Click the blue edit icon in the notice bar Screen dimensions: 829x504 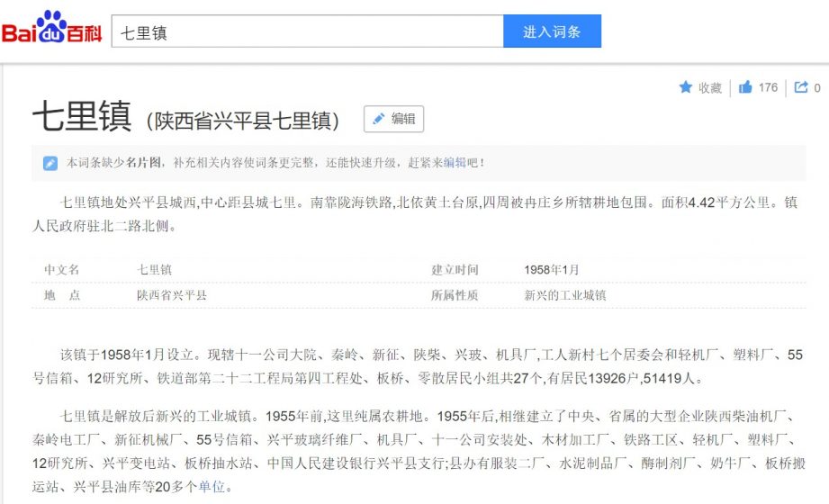(x=50, y=163)
